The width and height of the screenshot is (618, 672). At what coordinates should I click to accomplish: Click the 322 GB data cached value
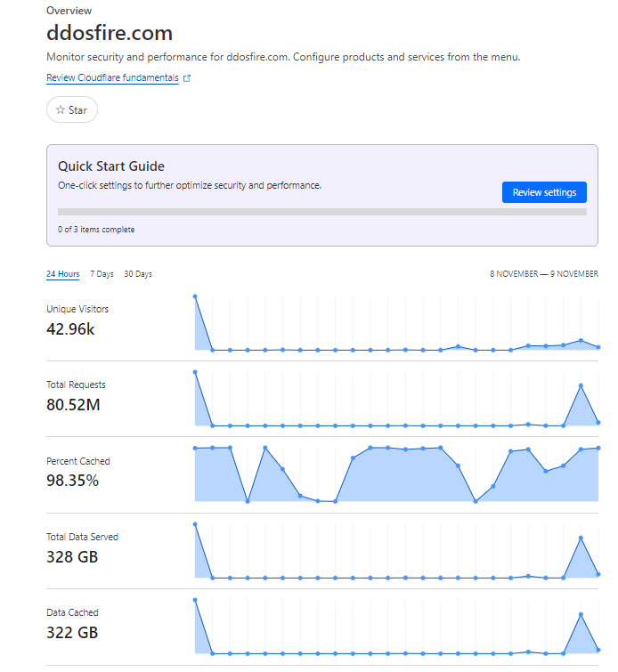coord(72,632)
